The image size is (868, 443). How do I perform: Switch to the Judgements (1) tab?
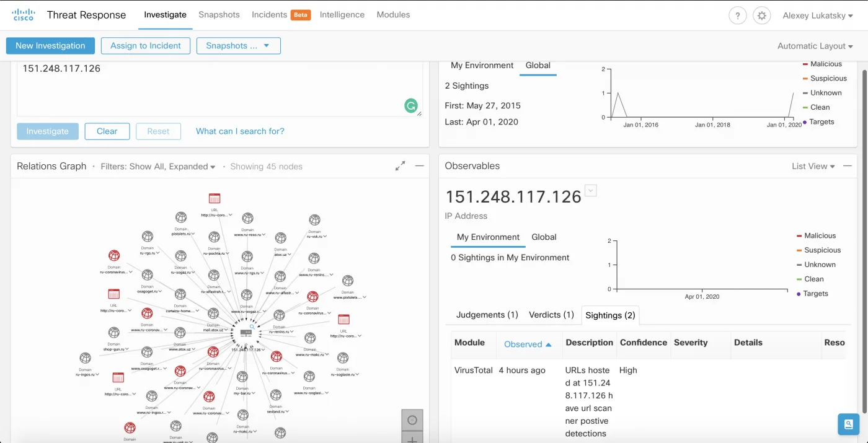point(487,315)
